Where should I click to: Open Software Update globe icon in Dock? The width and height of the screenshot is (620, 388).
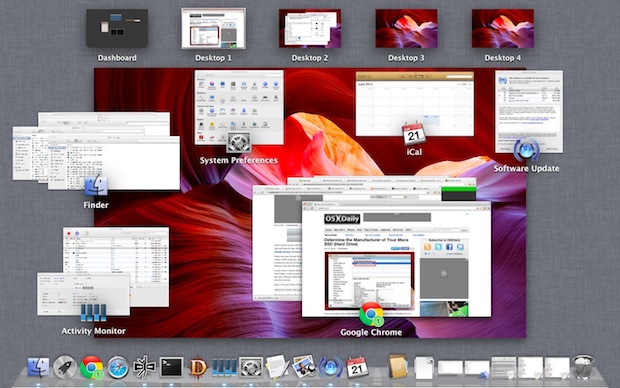pos(330,368)
